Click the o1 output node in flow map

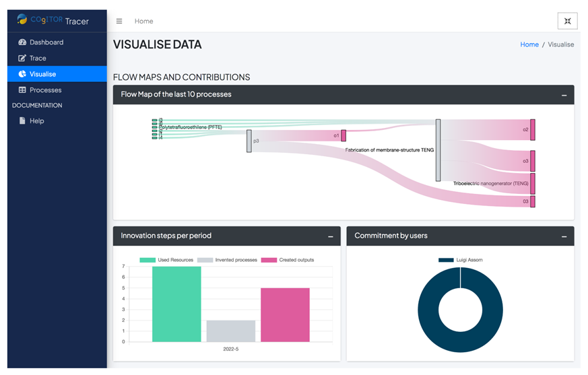[x=344, y=135]
